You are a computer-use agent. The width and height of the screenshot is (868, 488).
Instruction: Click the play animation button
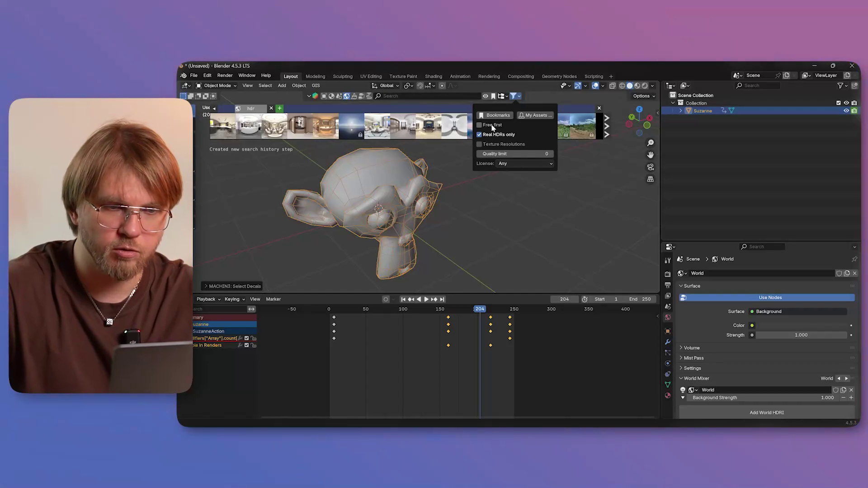(x=426, y=299)
